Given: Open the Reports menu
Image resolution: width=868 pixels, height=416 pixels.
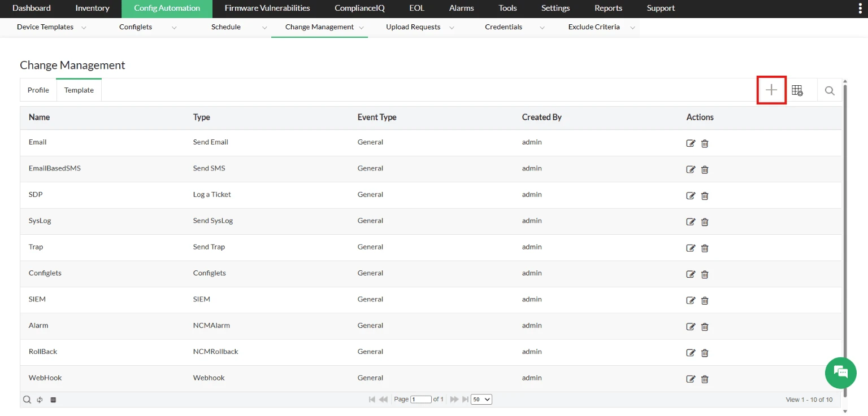Looking at the screenshot, I should click(609, 8).
